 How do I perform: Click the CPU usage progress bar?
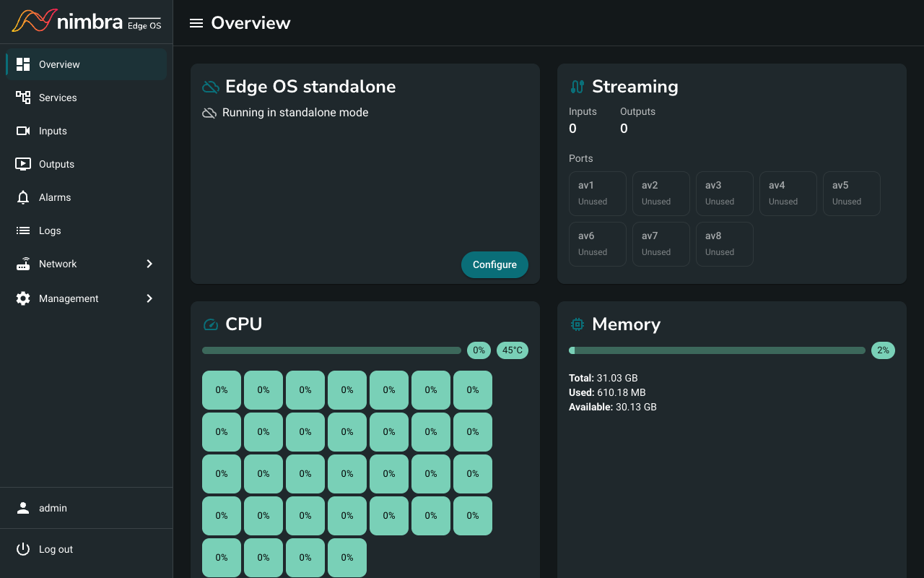[x=331, y=350]
